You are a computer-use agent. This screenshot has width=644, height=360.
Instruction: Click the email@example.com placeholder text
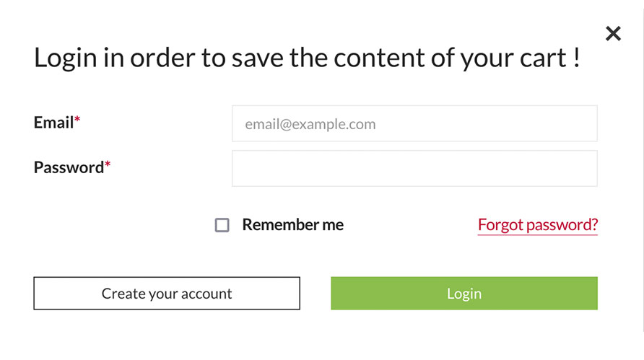click(x=310, y=124)
